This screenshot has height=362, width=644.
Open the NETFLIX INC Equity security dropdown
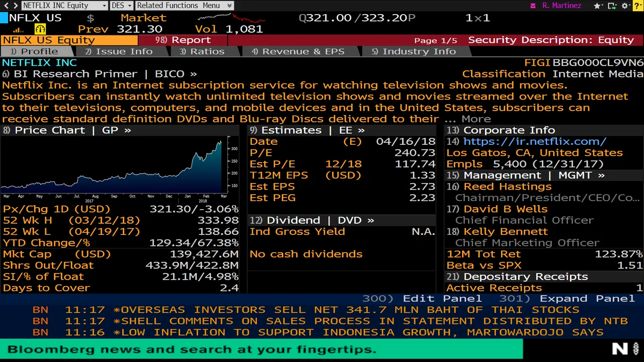65,6
